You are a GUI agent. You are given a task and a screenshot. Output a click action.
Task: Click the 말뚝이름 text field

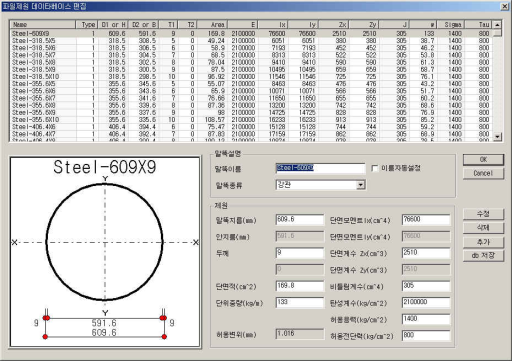(320, 168)
